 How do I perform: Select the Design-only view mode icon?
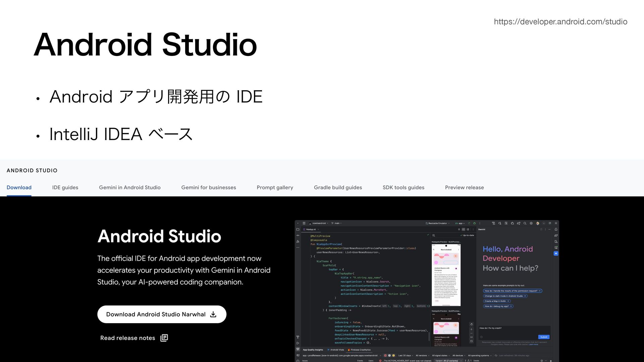tap(468, 229)
